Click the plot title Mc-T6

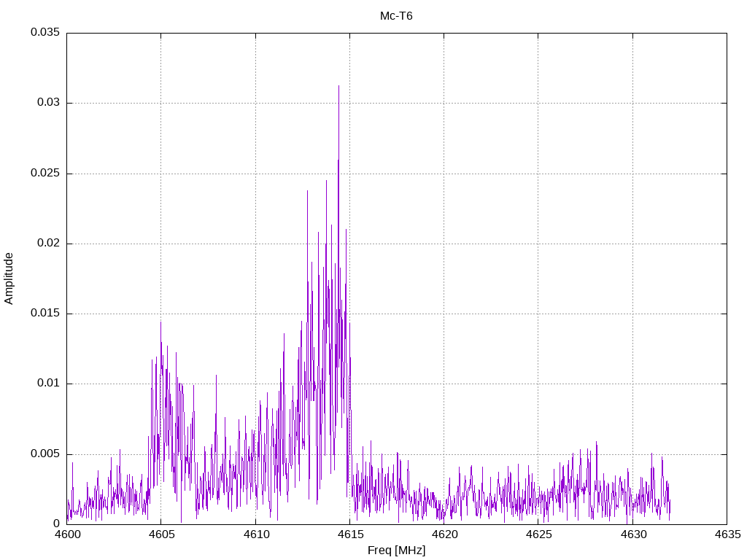[396, 16]
